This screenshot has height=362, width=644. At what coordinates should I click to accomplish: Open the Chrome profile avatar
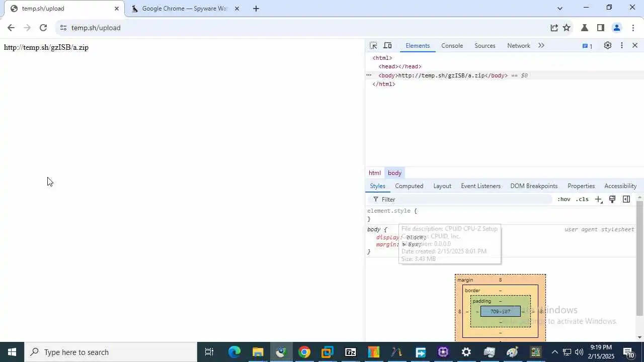pos(617,28)
